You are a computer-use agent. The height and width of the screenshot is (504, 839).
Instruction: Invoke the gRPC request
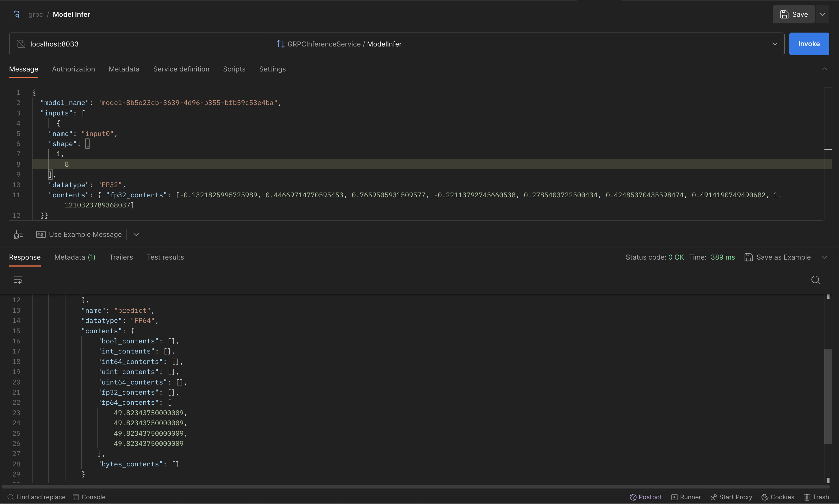click(809, 44)
